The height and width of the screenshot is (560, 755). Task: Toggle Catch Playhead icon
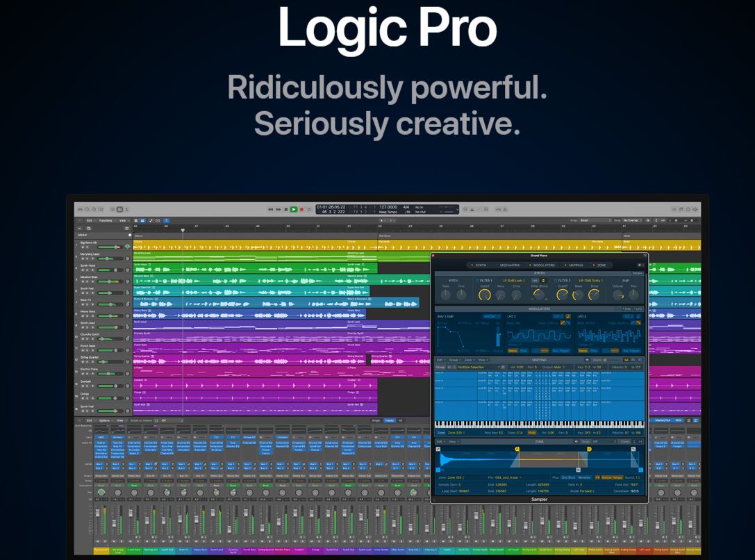point(166,220)
